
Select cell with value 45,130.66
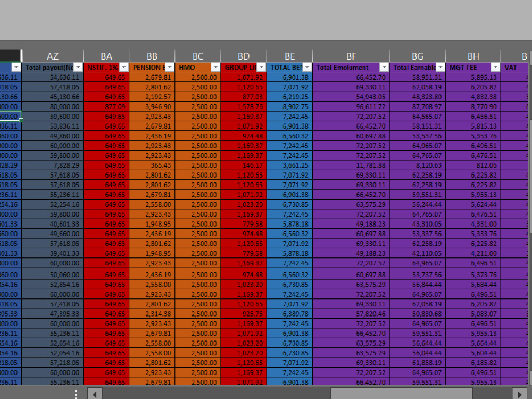(53, 97)
